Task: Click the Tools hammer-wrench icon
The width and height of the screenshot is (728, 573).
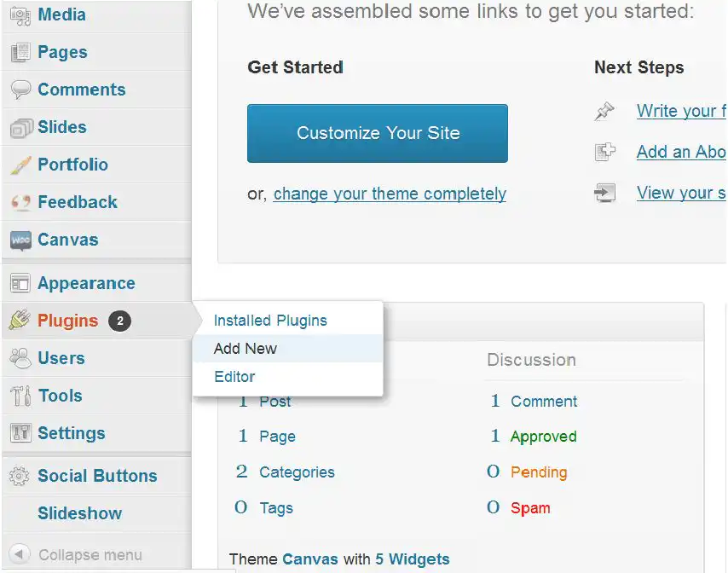Action: [21, 396]
